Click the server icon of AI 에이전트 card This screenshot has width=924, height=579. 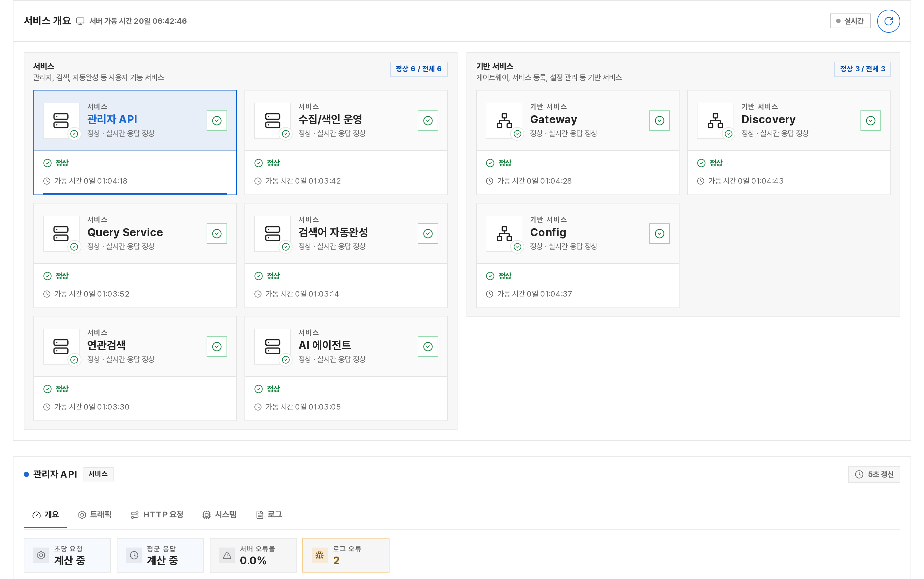272,347
